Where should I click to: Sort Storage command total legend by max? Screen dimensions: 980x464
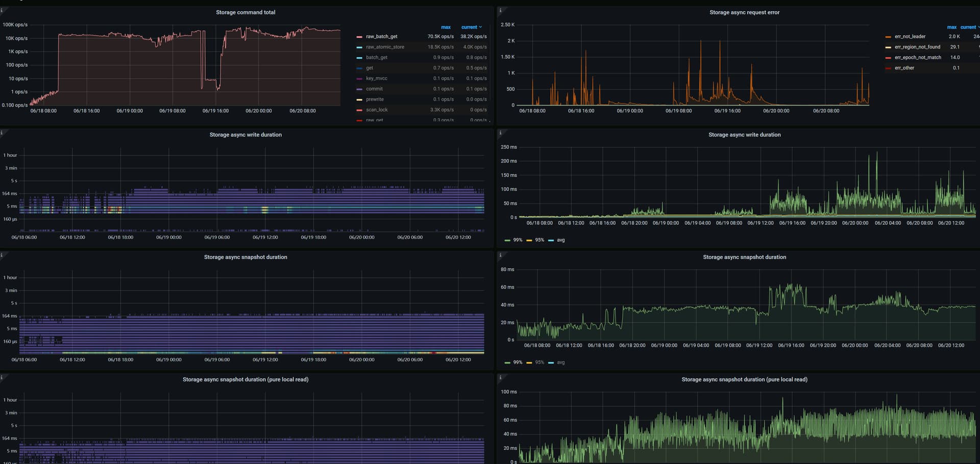coord(446,28)
